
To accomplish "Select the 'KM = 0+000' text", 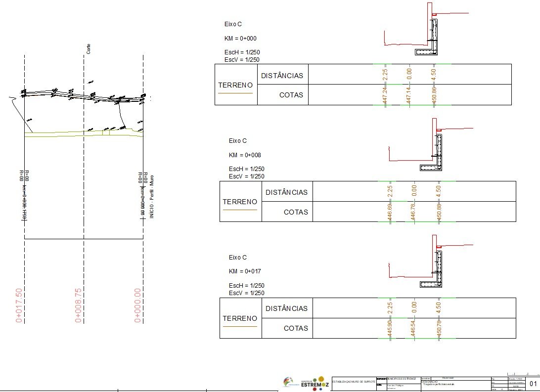I will pos(240,39).
